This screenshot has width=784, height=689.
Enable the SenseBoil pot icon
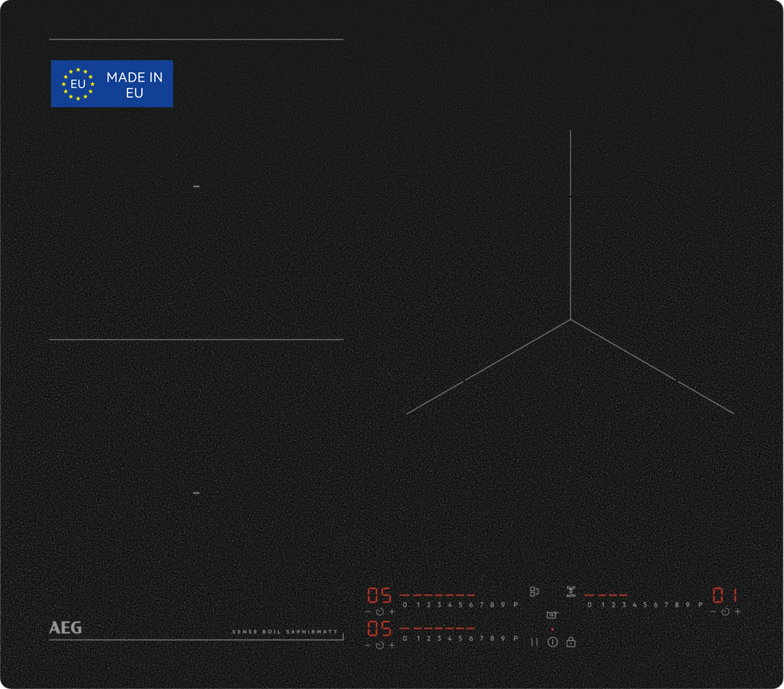pos(552,615)
